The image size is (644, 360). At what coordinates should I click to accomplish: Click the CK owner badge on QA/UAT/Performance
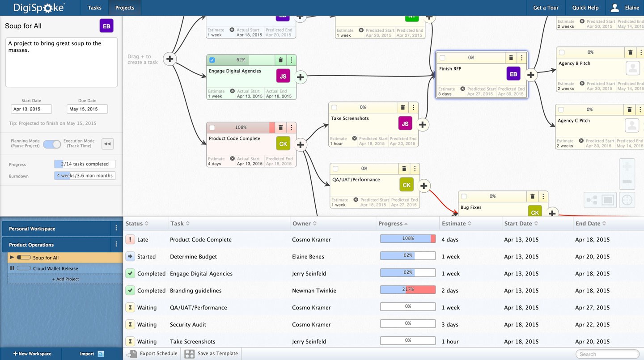(x=406, y=184)
